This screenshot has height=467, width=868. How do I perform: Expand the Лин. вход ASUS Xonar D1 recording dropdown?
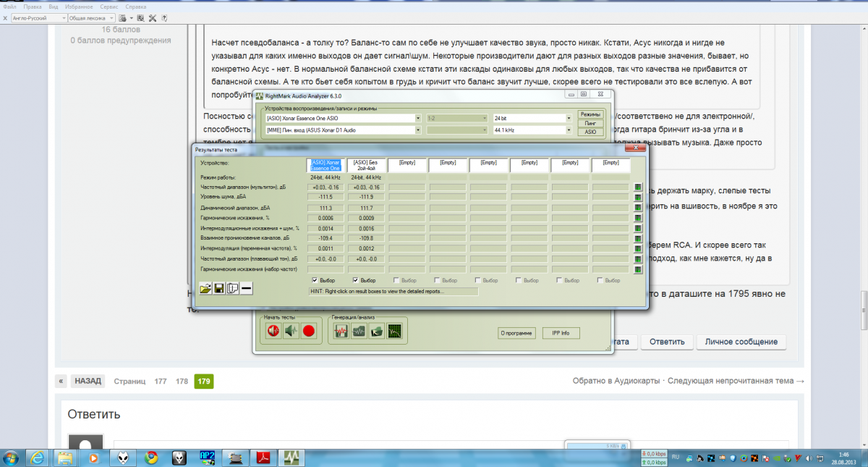tap(418, 130)
